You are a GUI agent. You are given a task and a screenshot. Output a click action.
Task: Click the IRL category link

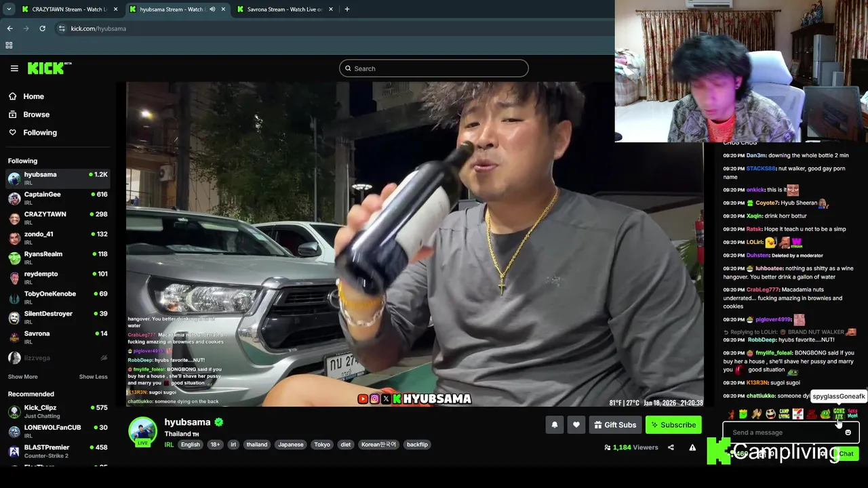169,445
